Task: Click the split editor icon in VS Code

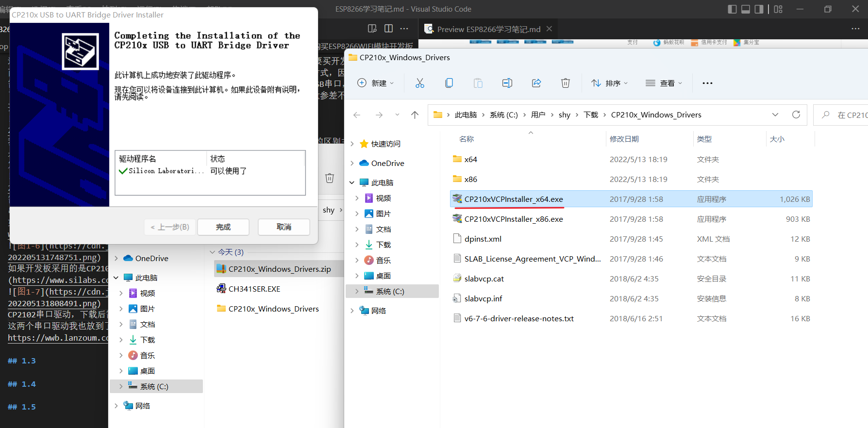Action: [388, 29]
